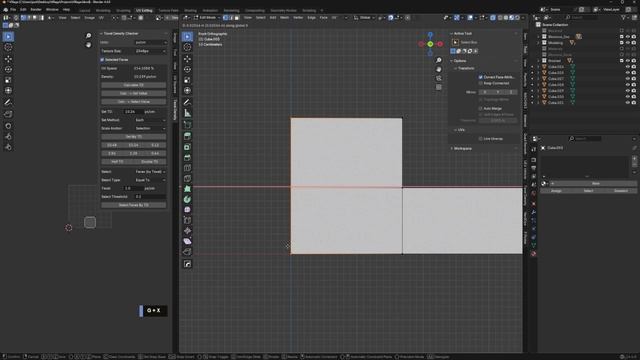Select the Edge Slide tool

pyautogui.click(x=187, y=220)
